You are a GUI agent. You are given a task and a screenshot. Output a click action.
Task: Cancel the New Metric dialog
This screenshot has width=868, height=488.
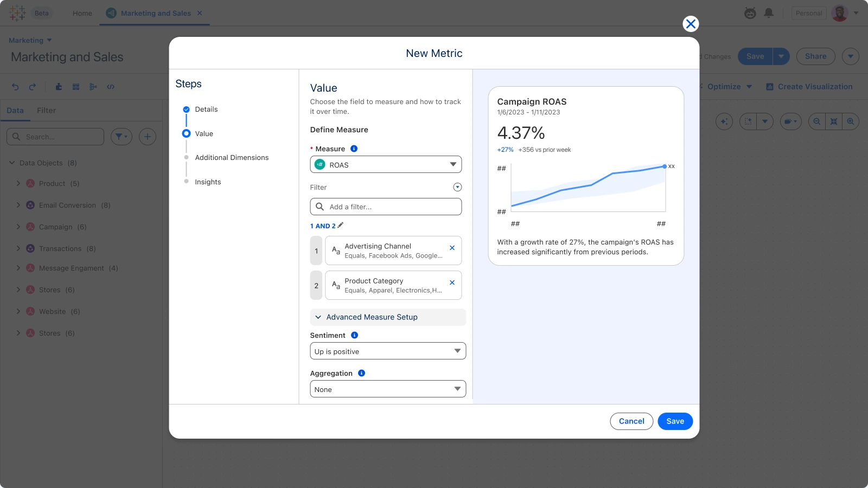(631, 421)
